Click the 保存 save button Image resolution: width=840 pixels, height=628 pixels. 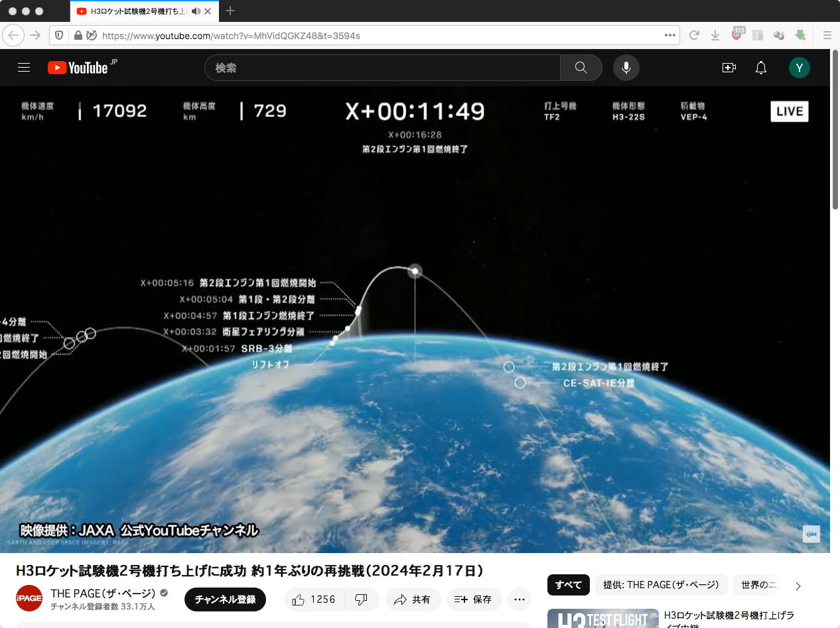[x=474, y=599]
